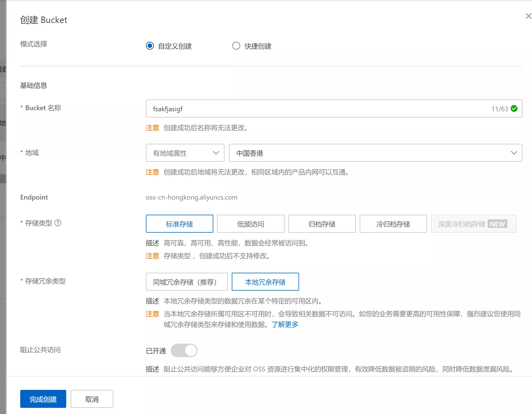This screenshot has height=414, width=532.
Task: Select the 快捷创建 radio option
Action: [236, 46]
